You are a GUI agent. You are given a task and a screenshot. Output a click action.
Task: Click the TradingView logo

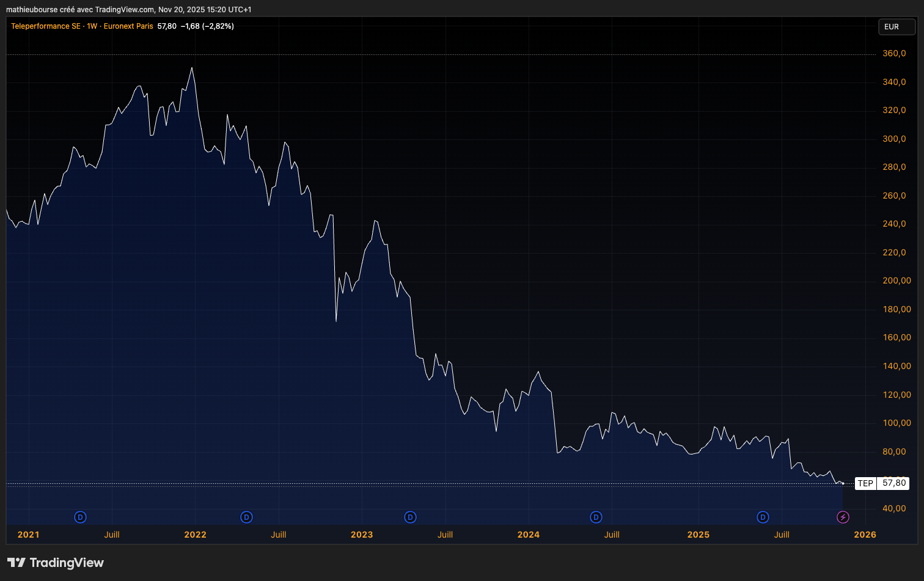coord(56,563)
